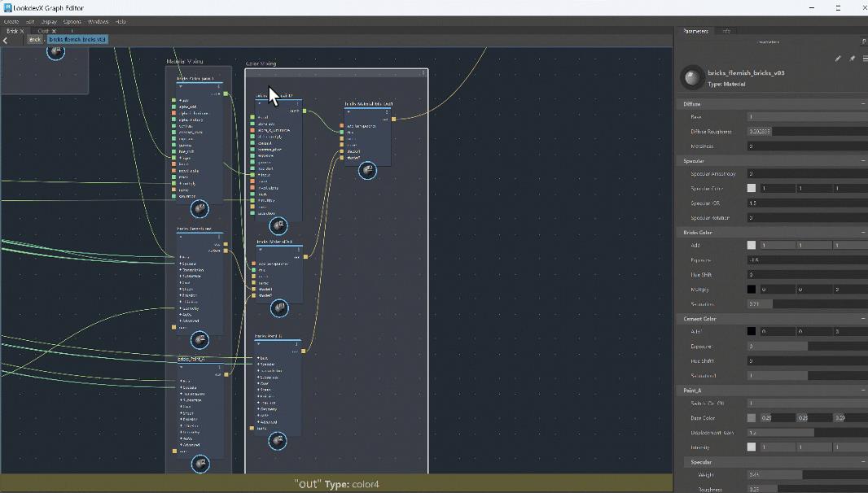Click the preview sphere on the bottom bricks_Paint node
The width and height of the screenshot is (868, 493).
point(278,440)
